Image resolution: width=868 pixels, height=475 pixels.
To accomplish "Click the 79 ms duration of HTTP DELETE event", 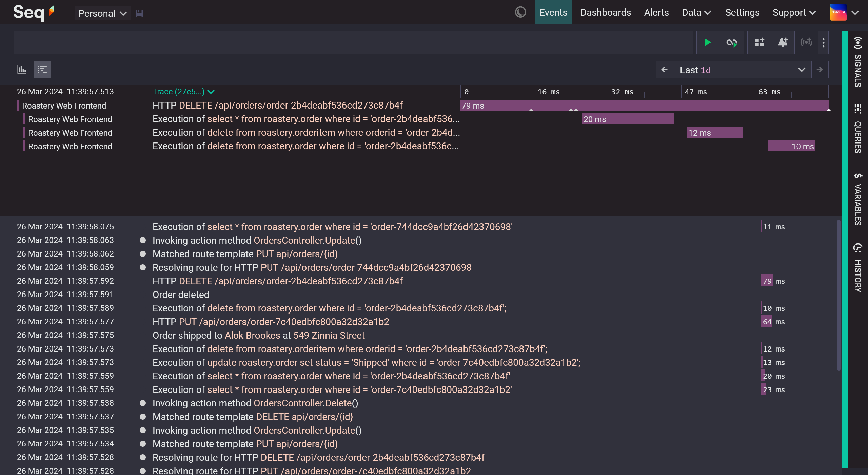I will (x=773, y=281).
